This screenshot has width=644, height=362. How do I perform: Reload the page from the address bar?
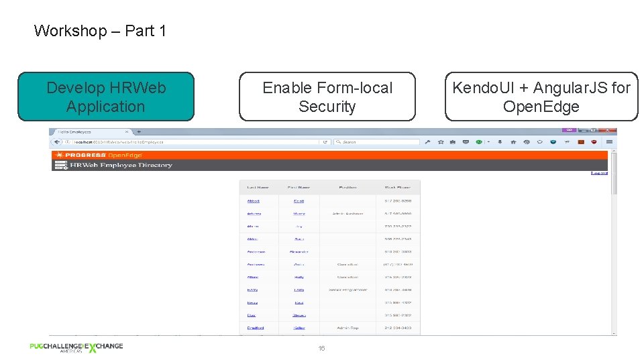(x=325, y=142)
